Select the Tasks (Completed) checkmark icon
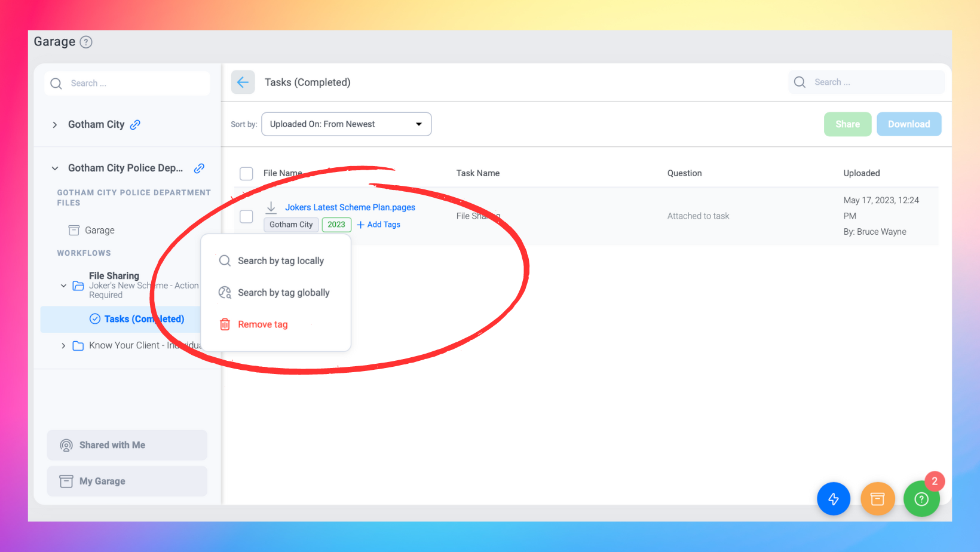Image resolution: width=980 pixels, height=552 pixels. click(95, 318)
